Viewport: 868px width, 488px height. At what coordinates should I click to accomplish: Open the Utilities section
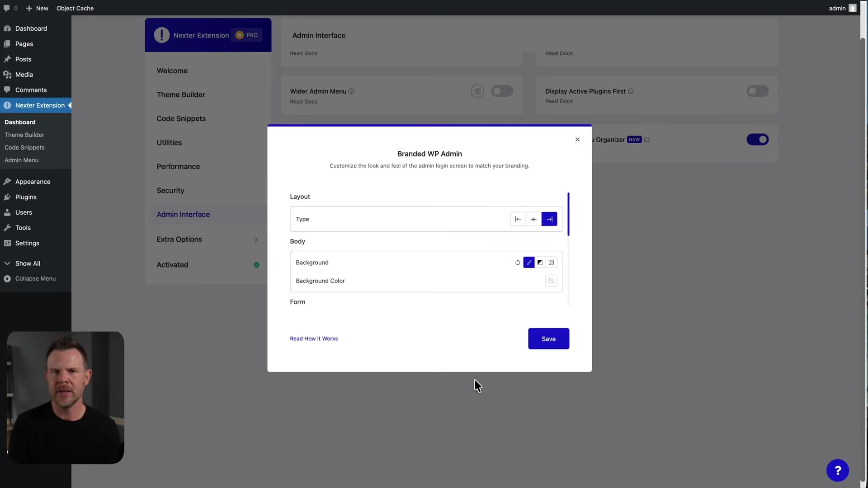169,142
